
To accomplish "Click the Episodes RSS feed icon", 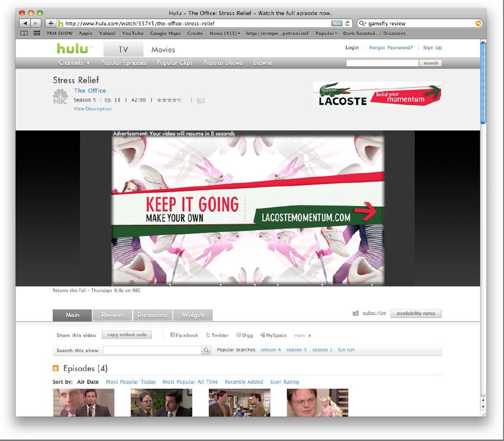I will click(55, 368).
